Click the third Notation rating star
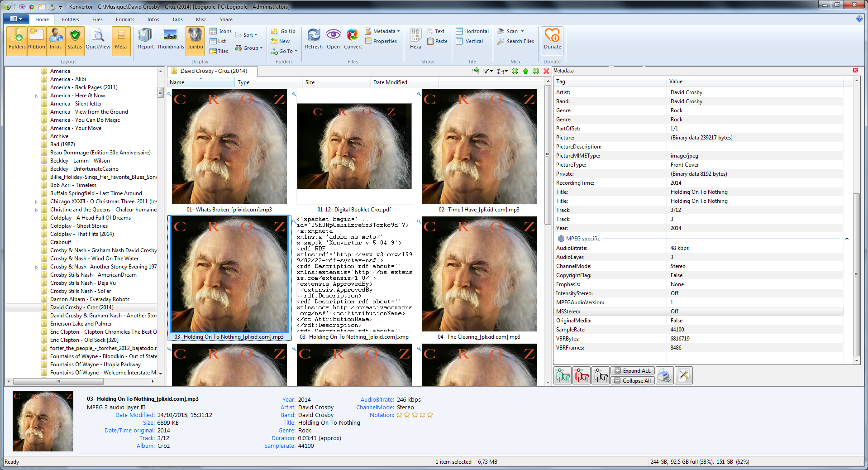 (415, 415)
